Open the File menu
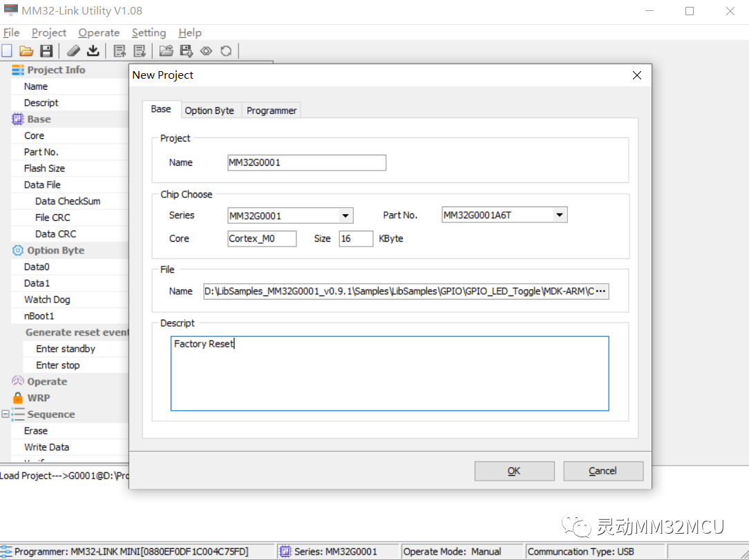This screenshot has width=749, height=560. pyautogui.click(x=12, y=32)
